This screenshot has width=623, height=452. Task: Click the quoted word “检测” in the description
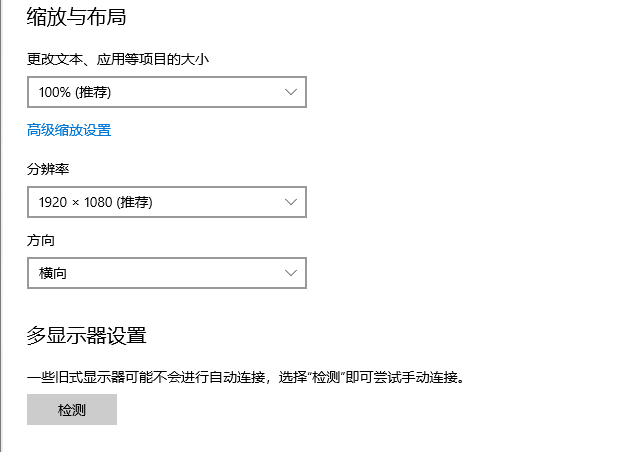pos(328,378)
